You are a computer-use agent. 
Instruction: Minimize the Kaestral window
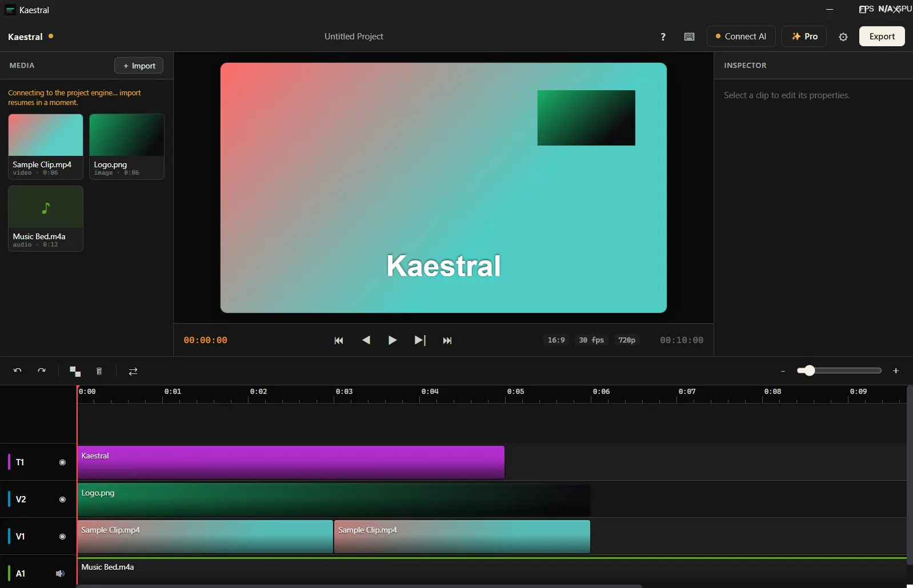(x=830, y=10)
